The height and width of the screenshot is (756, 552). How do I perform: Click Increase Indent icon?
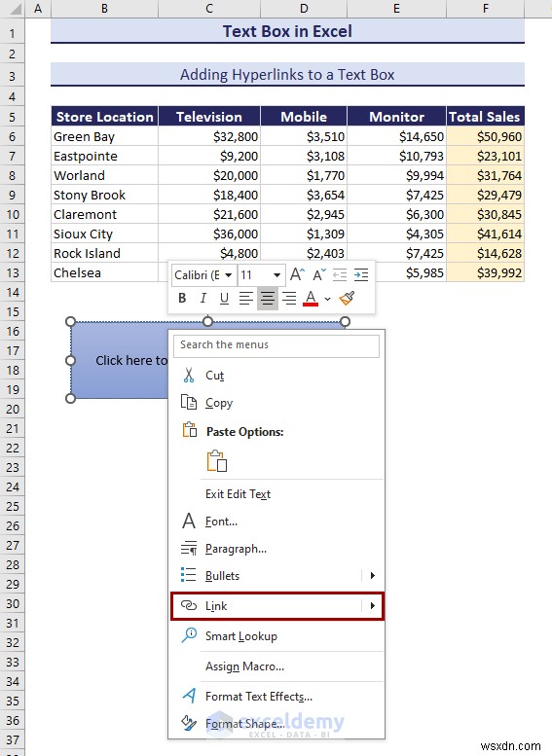click(361, 274)
